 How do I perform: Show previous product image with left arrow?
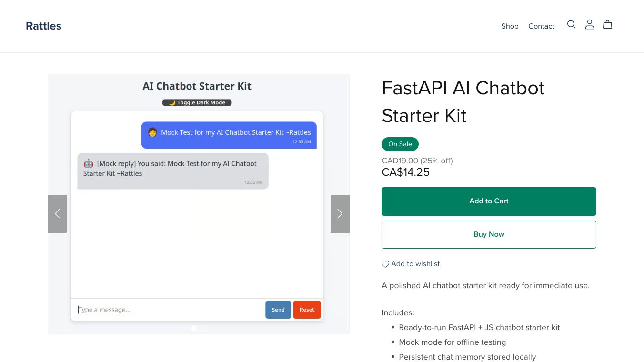[x=57, y=214]
